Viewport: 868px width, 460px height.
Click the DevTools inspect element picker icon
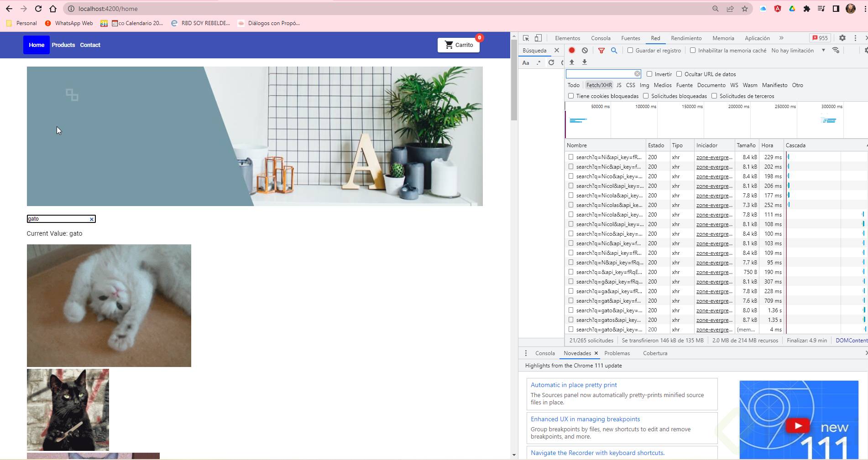point(526,38)
